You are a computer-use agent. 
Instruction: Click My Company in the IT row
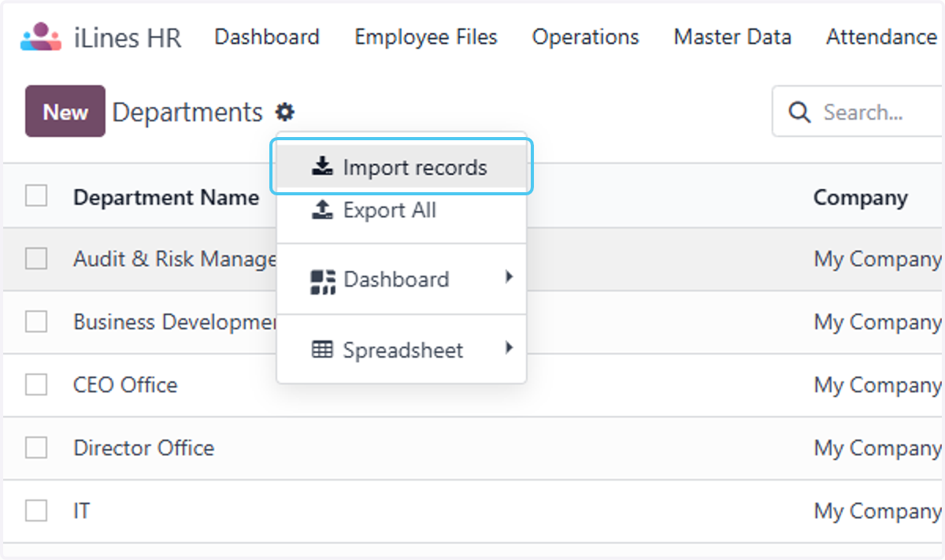(x=877, y=511)
